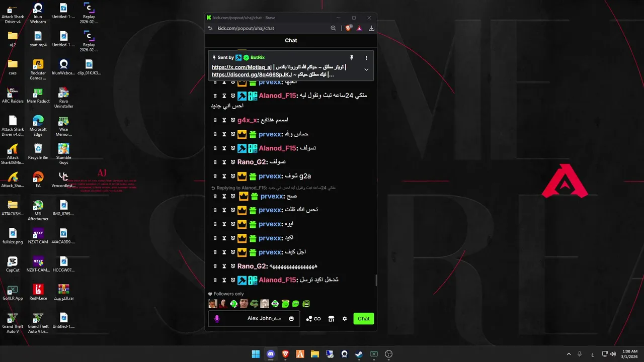This screenshot has height=362, width=644.
Task: Open the x.com/Motlaq_aj link
Action: tap(242, 67)
